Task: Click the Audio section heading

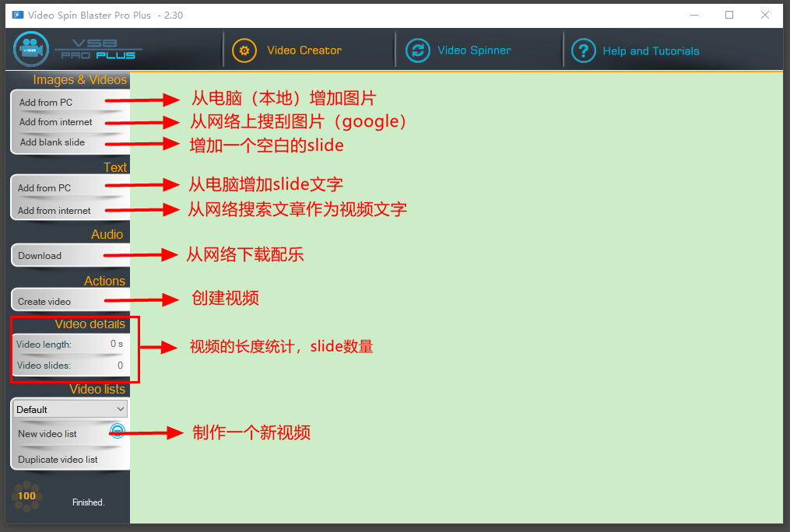Action: (x=107, y=234)
